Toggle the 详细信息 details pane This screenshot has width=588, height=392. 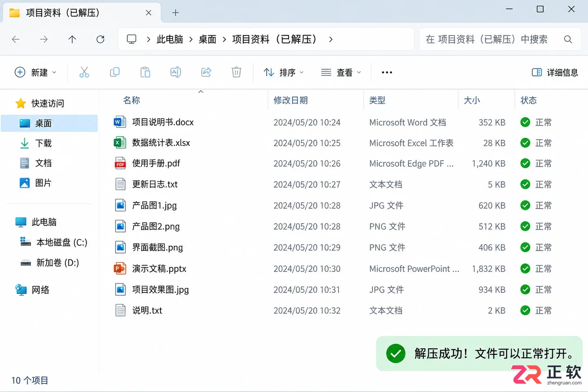(555, 72)
